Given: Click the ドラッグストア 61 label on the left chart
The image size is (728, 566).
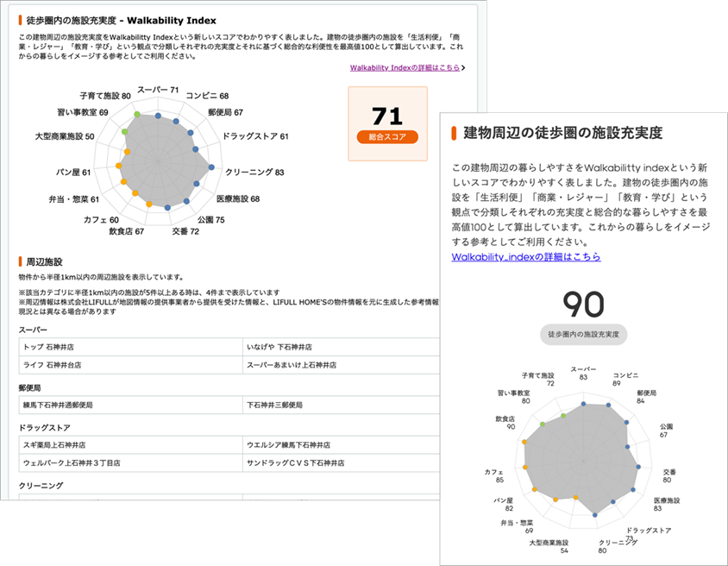Looking at the screenshot, I should 255,136.
